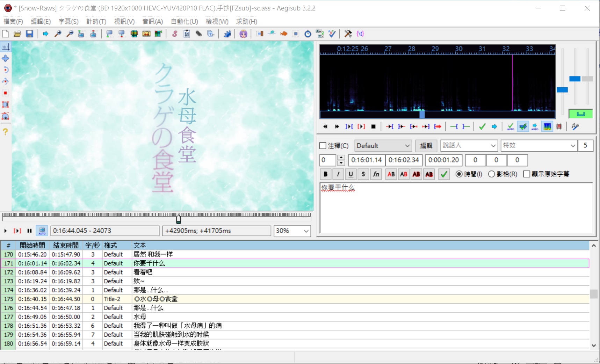The width and height of the screenshot is (600, 364).
Task: Open the Attachments paperclip tool
Action: pos(199,34)
